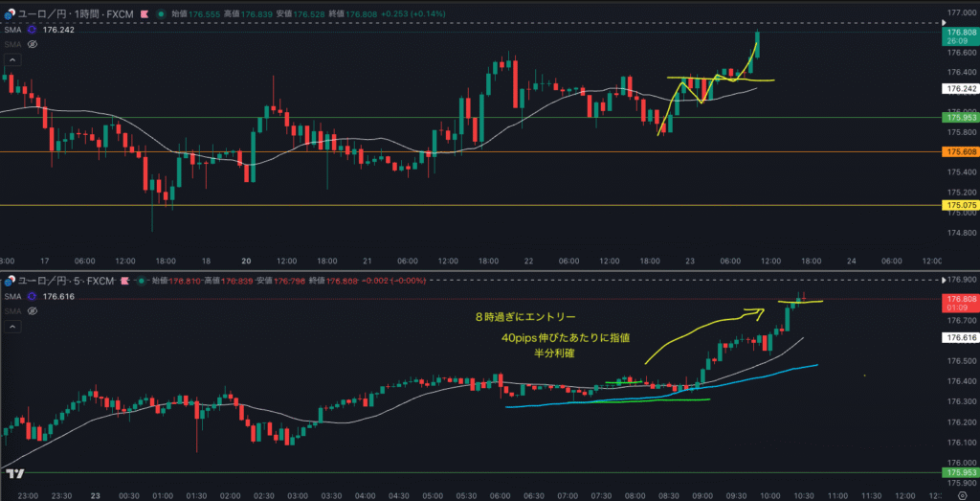Open axis settings gear on the 1-hour chart
This screenshot has height=501, width=980.
[x=960, y=261]
